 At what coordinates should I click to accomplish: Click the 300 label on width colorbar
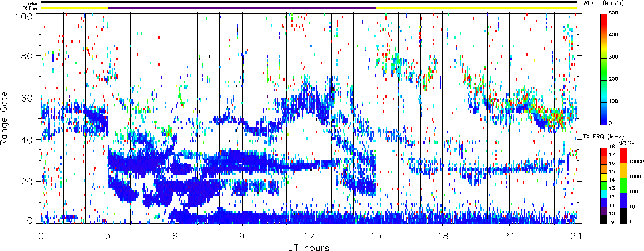click(x=615, y=58)
